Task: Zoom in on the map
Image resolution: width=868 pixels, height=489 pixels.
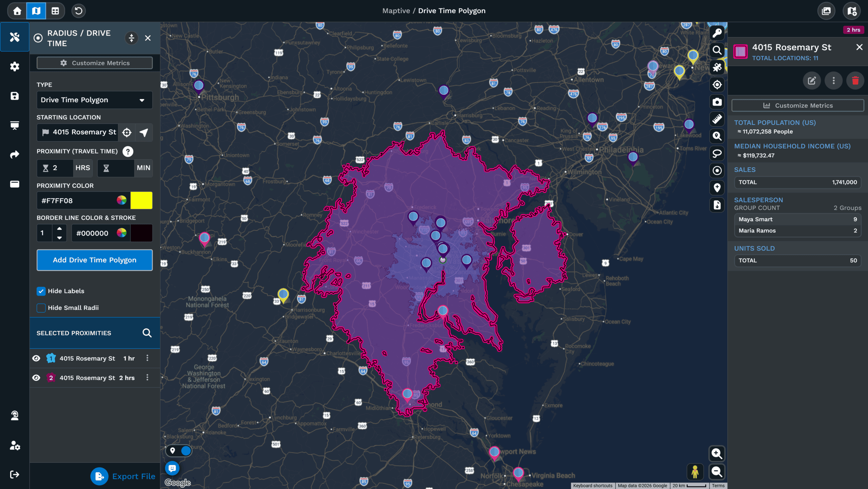Action: coord(716,453)
